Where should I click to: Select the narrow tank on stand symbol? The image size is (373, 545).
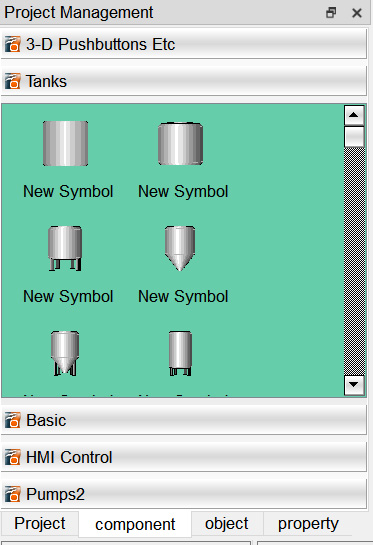coord(180,353)
